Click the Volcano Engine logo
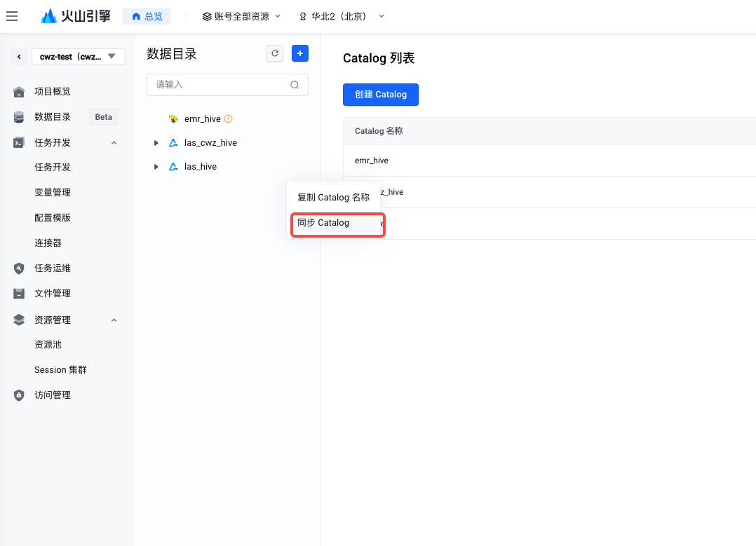Screen dimensions: 756x546 click(x=76, y=16)
